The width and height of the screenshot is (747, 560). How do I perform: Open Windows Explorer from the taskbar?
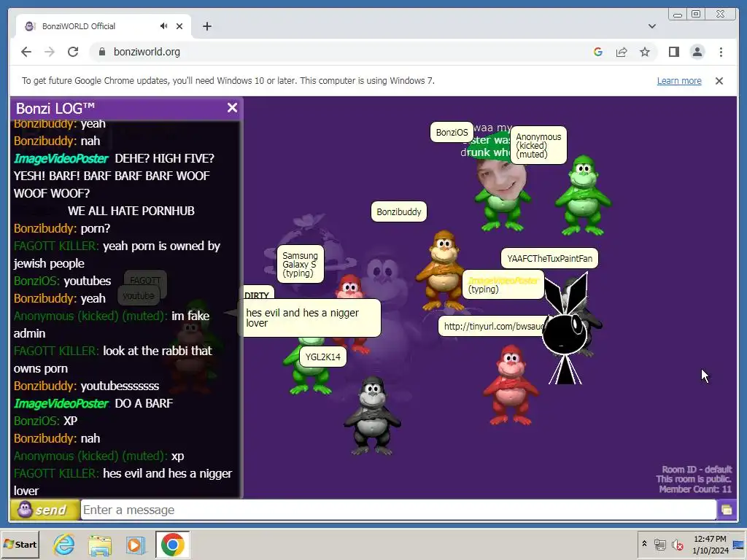(x=100, y=544)
